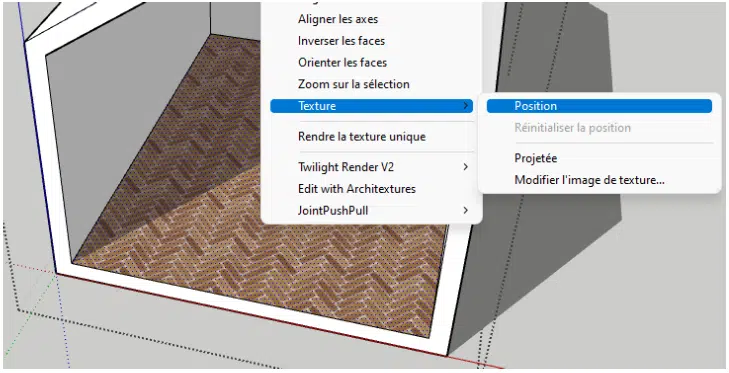
Task: Click 'Orienter les faces' option
Action: click(x=342, y=62)
